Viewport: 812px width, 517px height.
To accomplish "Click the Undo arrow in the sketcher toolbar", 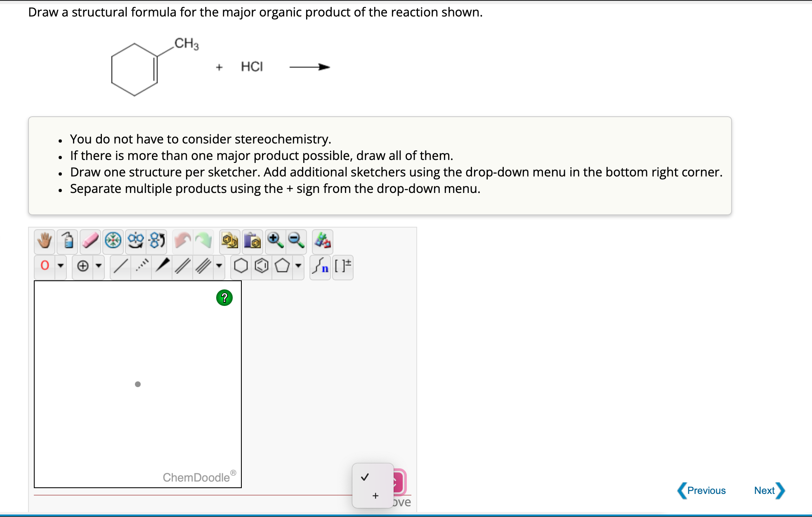I will pos(183,242).
